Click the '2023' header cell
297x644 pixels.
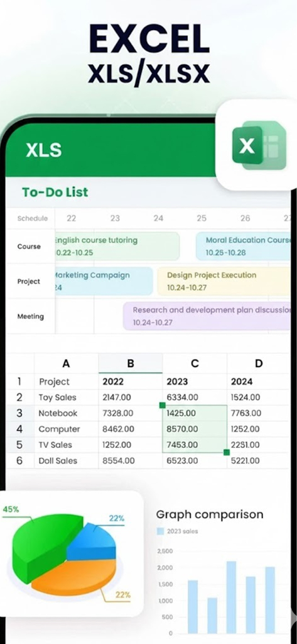[195, 382]
